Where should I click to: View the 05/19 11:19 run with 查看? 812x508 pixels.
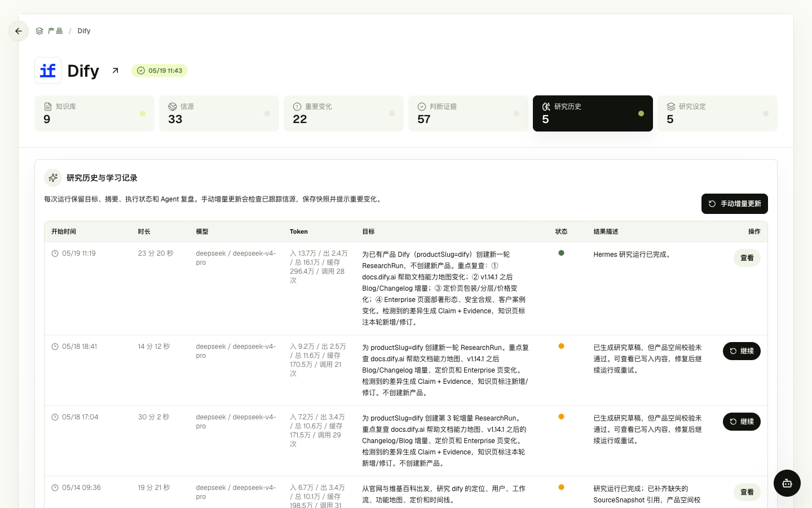747,258
